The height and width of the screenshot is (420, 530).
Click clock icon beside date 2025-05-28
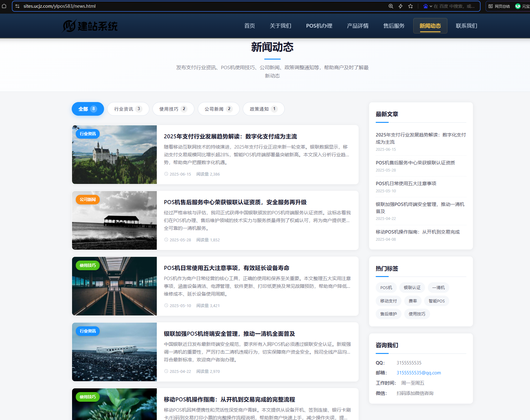[x=166, y=240]
